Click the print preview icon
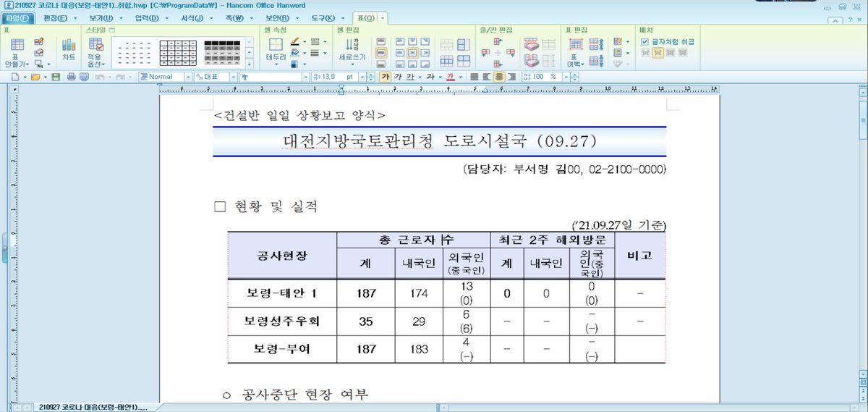This screenshot has width=868, height=412. (x=84, y=76)
